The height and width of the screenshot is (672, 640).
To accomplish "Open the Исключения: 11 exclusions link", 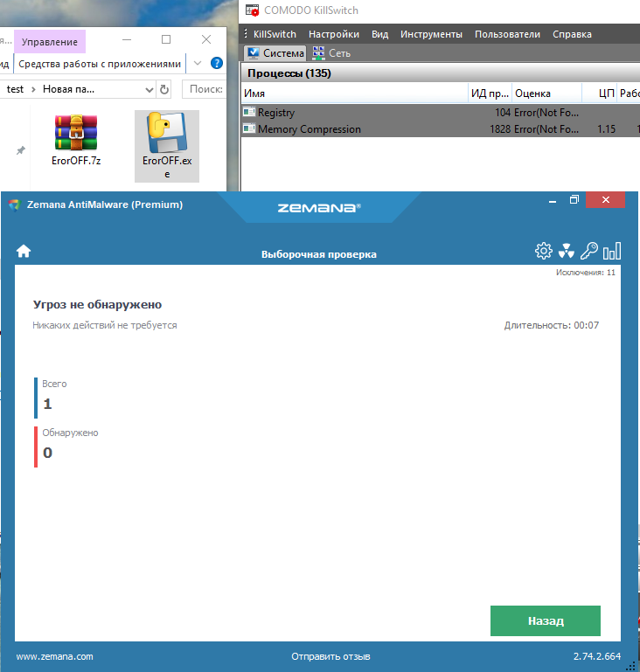I will click(586, 272).
